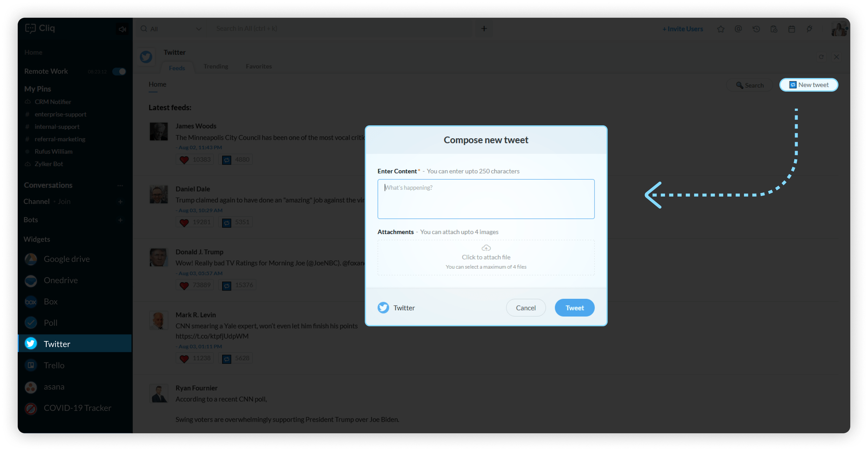Open the Trello widget in sidebar
The width and height of the screenshot is (868, 451).
(54, 365)
